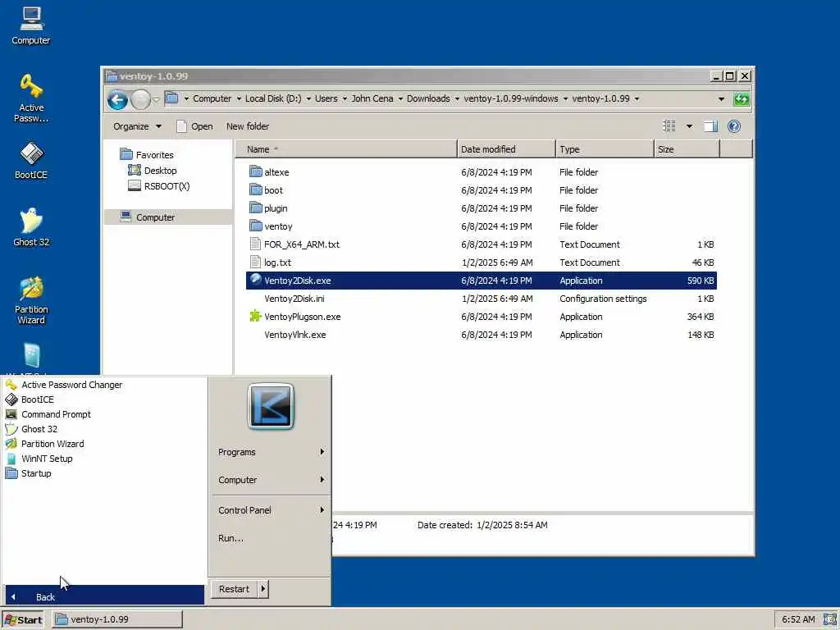Open the Explorer help question-mark icon
840x630 pixels.
734,126
